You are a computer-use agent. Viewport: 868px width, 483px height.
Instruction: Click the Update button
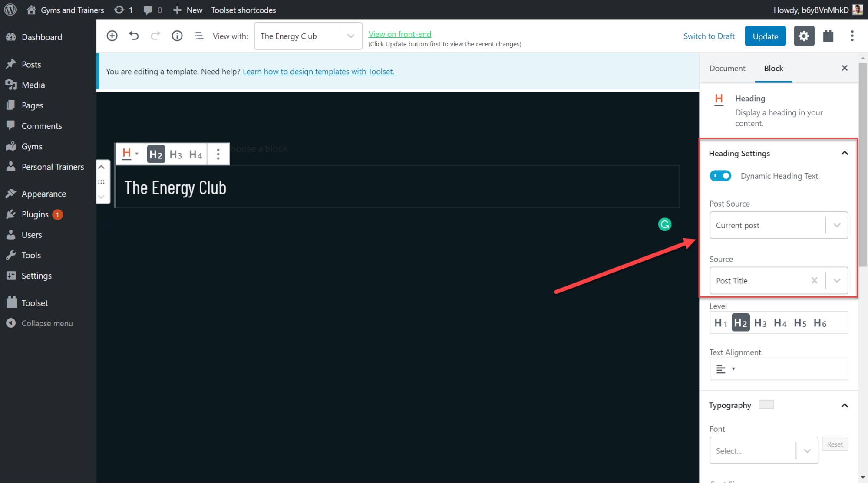pos(765,36)
